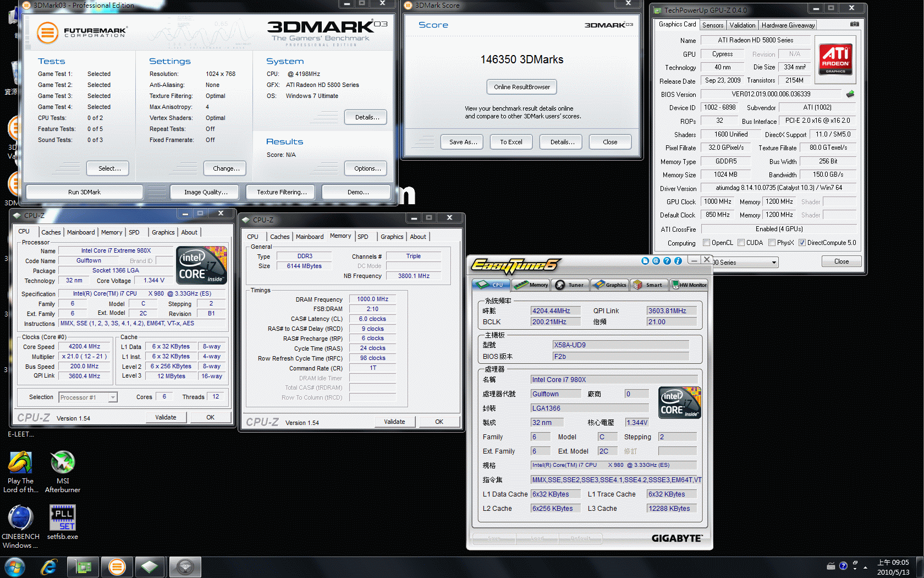Uncheck the DirectCompute 5.0 checkbox
924x578 pixels.
tap(802, 243)
